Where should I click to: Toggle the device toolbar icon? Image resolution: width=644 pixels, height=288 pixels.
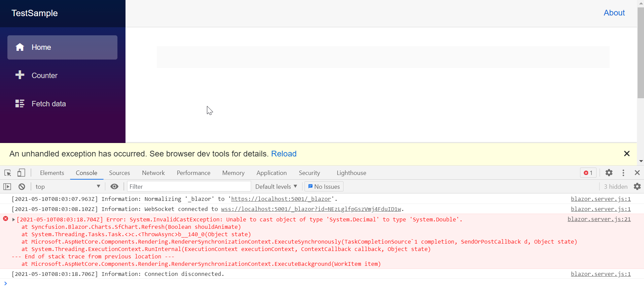[21, 173]
